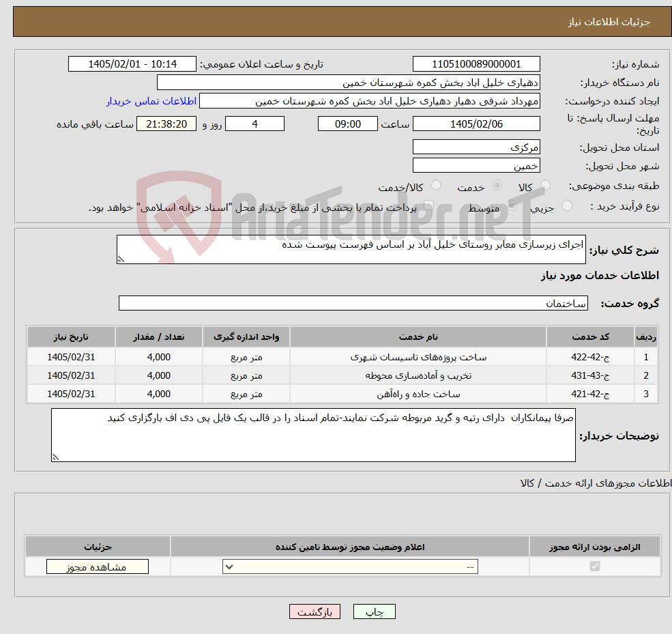
Task: Open the اطلاعات تماس خریدار link
Action: [151, 101]
